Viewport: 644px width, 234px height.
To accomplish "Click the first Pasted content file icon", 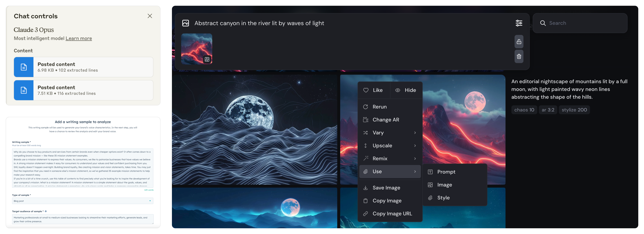I will pos(24,67).
